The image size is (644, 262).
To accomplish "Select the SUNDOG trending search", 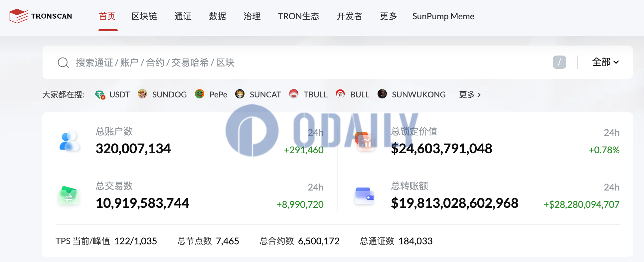I will click(x=169, y=95).
